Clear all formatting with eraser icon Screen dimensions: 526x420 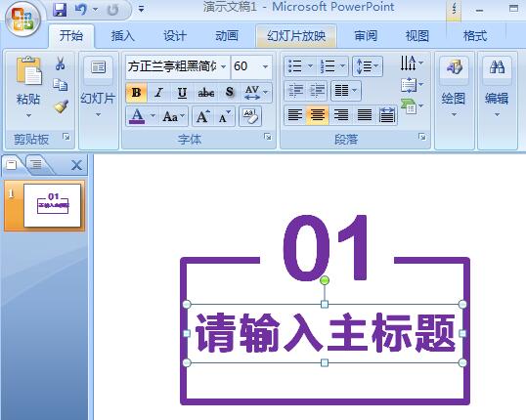pyautogui.click(x=250, y=116)
